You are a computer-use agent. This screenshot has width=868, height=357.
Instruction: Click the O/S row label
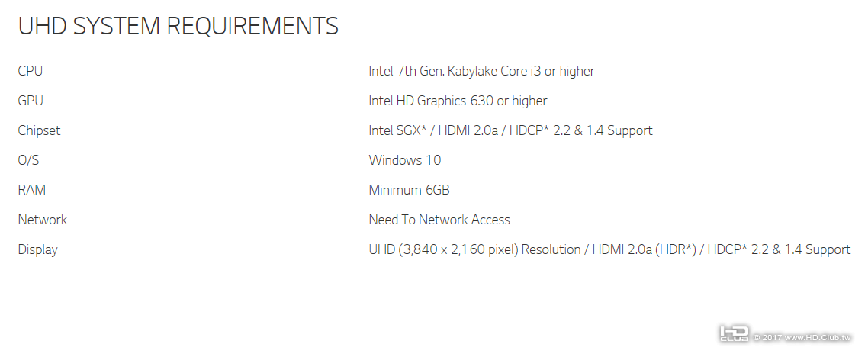pyautogui.click(x=28, y=160)
